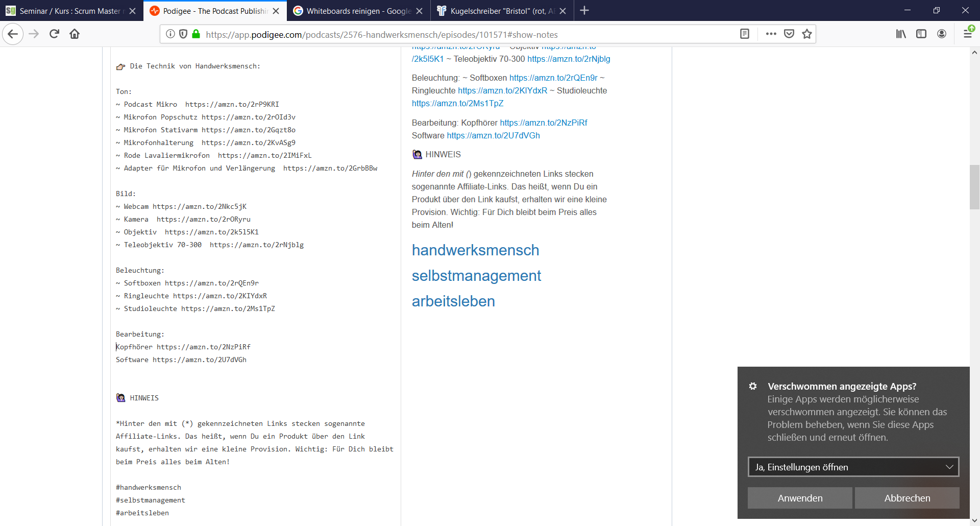The width and height of the screenshot is (980, 526).
Task: Switch to Podigee Podcast Publishing tab
Action: (215, 11)
